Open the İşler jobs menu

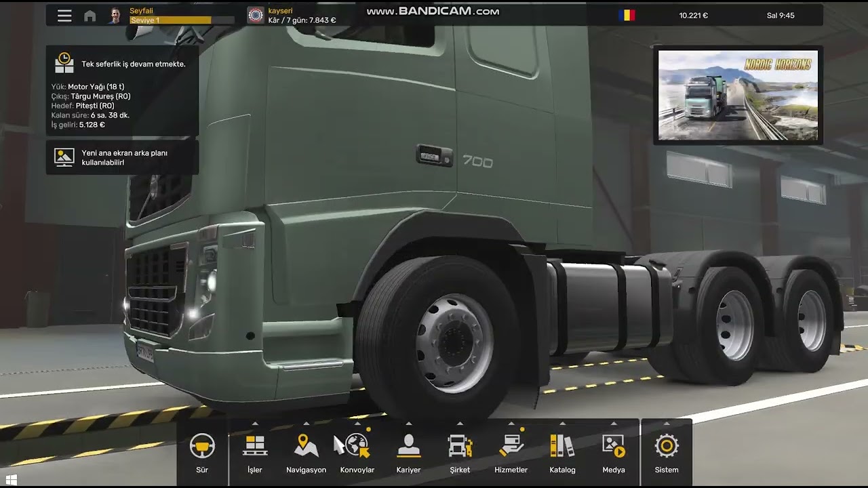[255, 453]
